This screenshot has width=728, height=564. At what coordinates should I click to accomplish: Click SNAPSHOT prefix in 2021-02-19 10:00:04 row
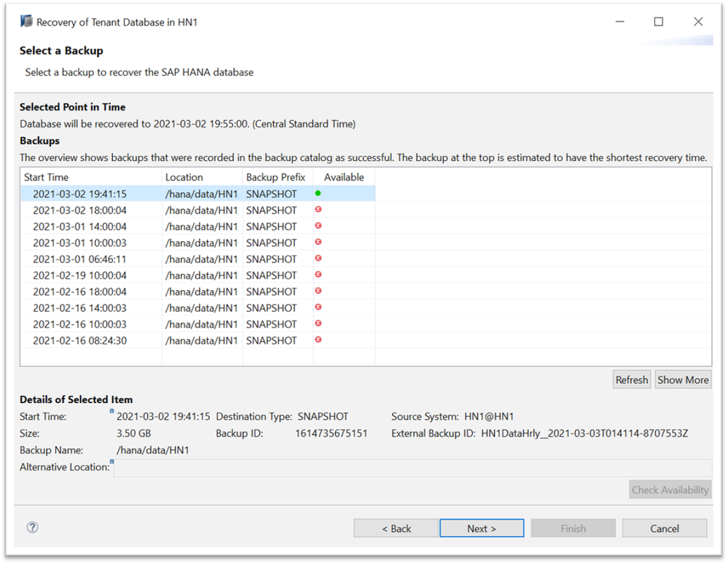coord(271,275)
